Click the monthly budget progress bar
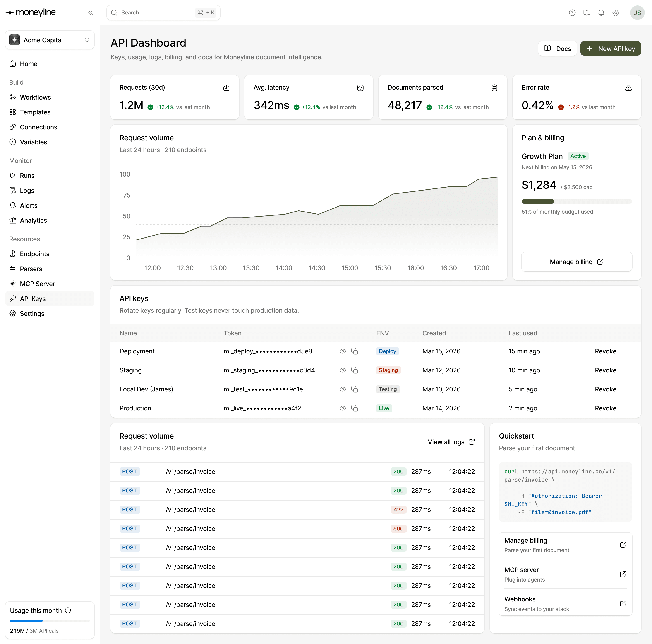The image size is (652, 644). click(x=576, y=201)
